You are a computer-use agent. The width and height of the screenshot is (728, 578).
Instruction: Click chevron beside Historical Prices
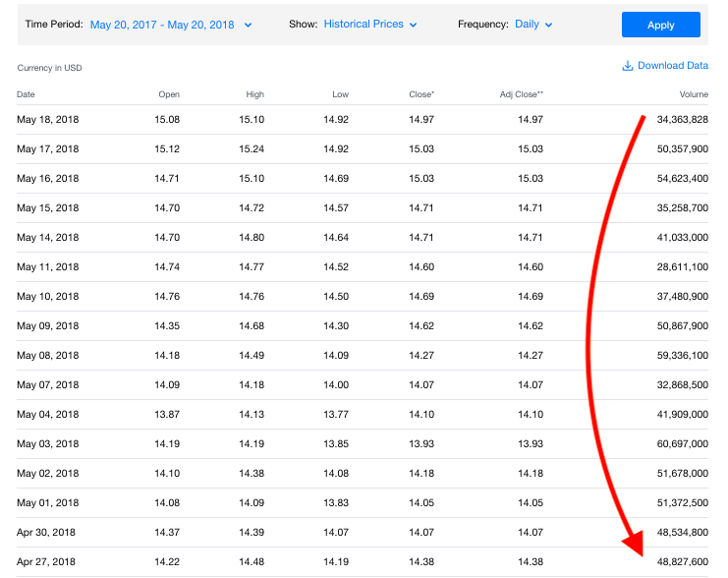click(413, 26)
